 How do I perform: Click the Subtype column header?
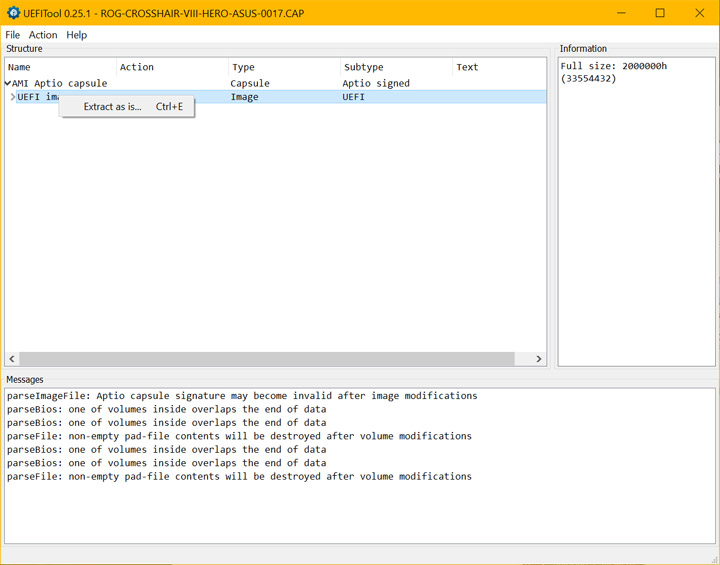(396, 67)
